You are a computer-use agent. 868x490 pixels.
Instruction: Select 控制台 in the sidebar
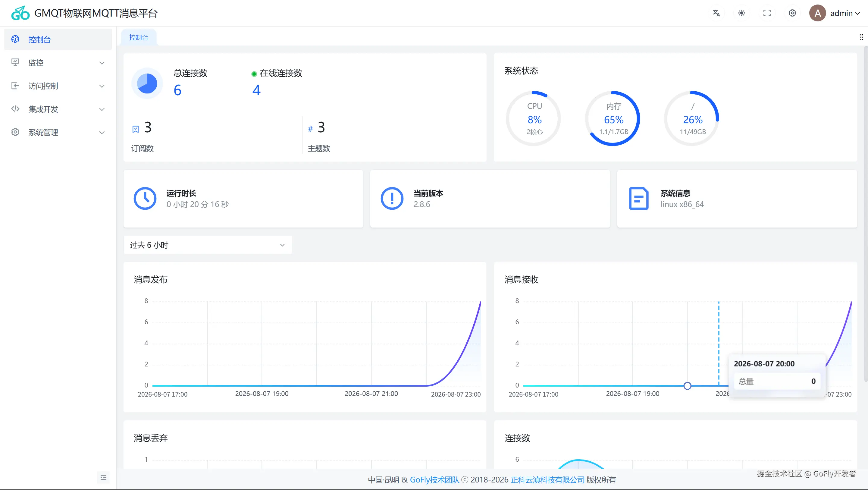tap(58, 39)
